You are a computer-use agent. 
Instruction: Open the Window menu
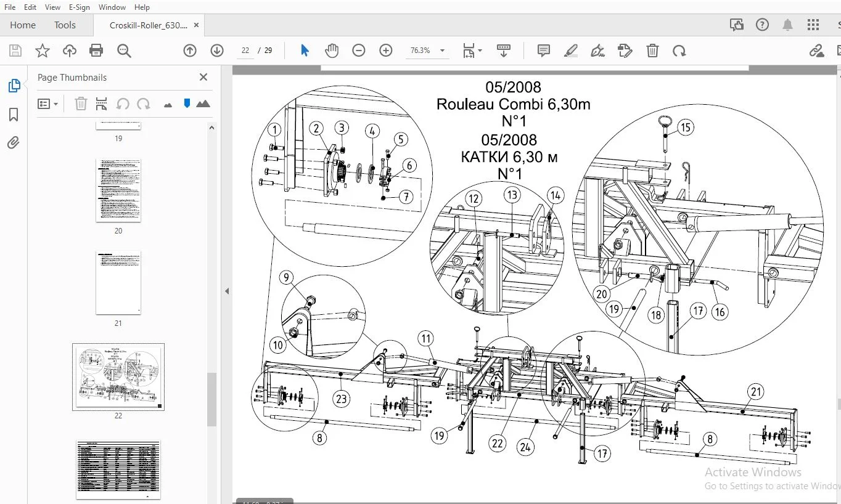click(x=112, y=7)
